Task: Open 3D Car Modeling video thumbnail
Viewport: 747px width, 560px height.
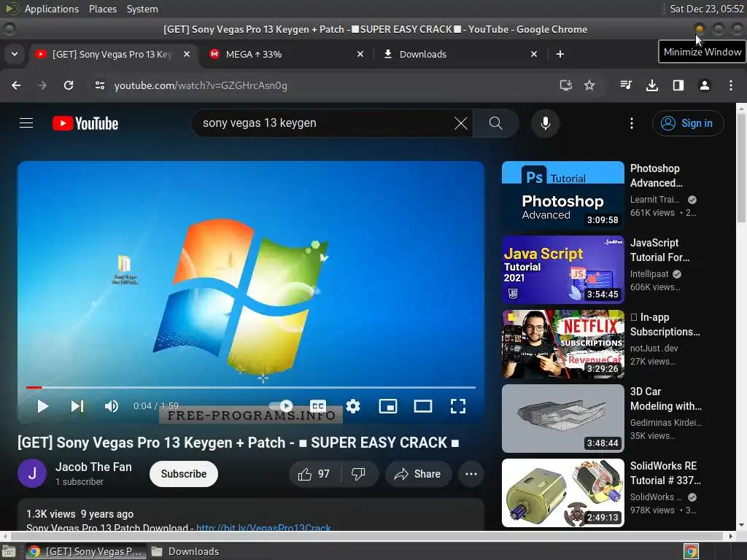Action: (563, 418)
